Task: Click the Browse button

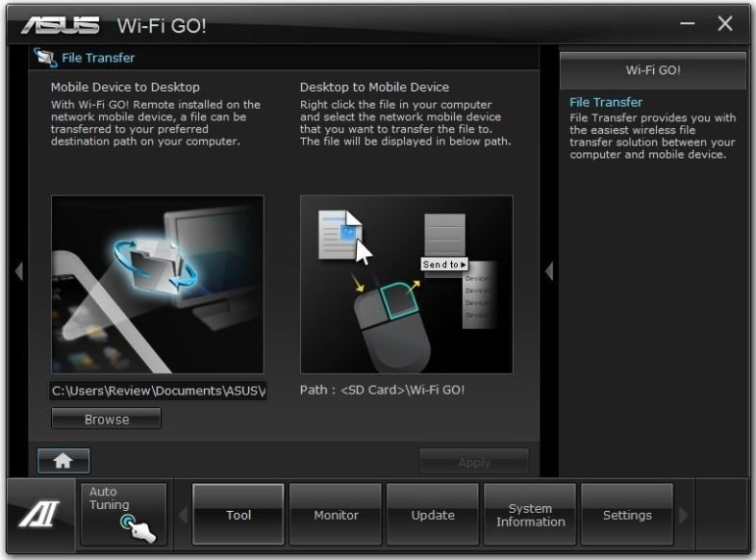Action: click(x=106, y=419)
